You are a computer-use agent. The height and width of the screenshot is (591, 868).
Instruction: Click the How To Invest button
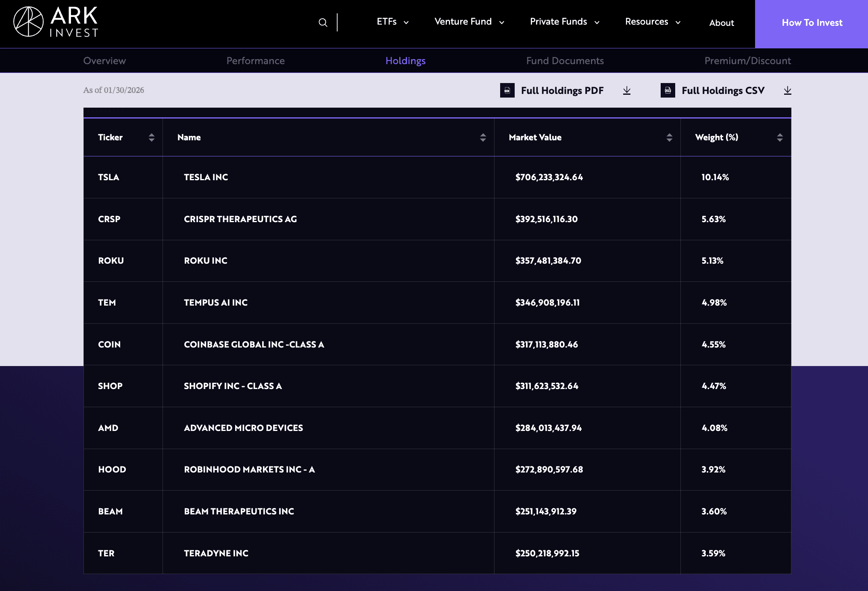click(x=812, y=23)
